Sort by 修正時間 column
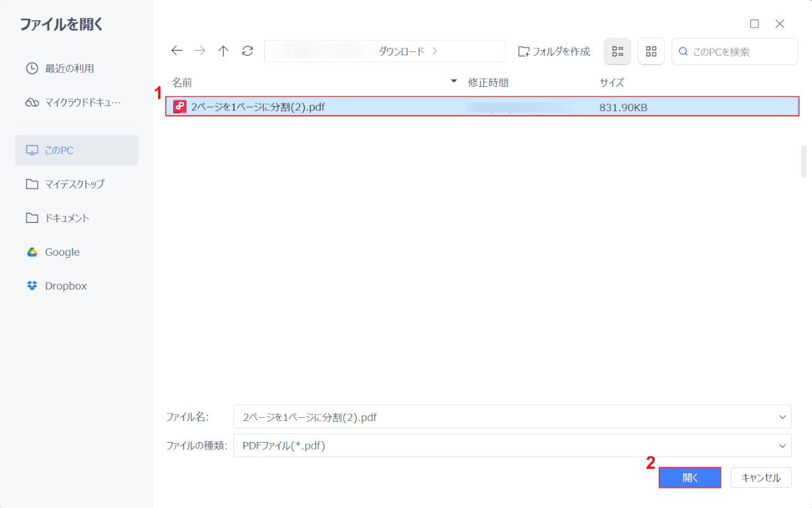 [488, 83]
